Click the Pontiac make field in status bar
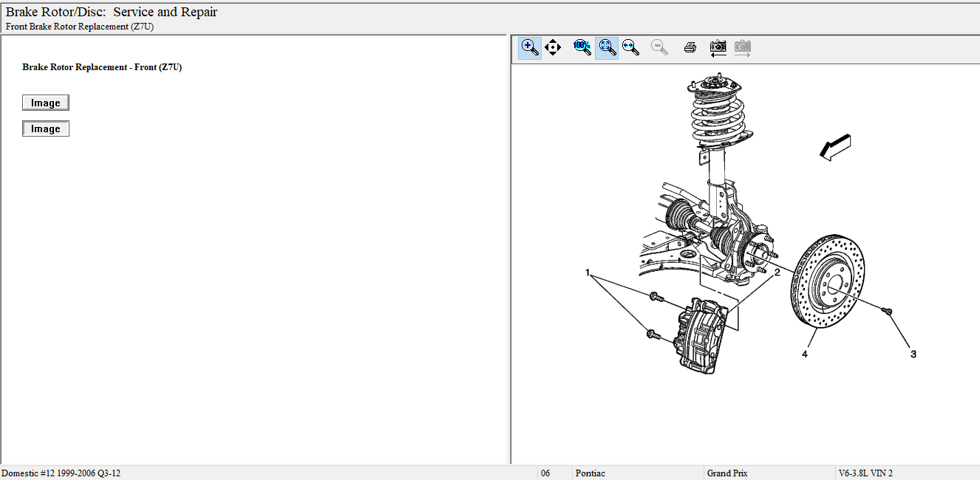Screen dimensions: 980x480 (x=590, y=473)
